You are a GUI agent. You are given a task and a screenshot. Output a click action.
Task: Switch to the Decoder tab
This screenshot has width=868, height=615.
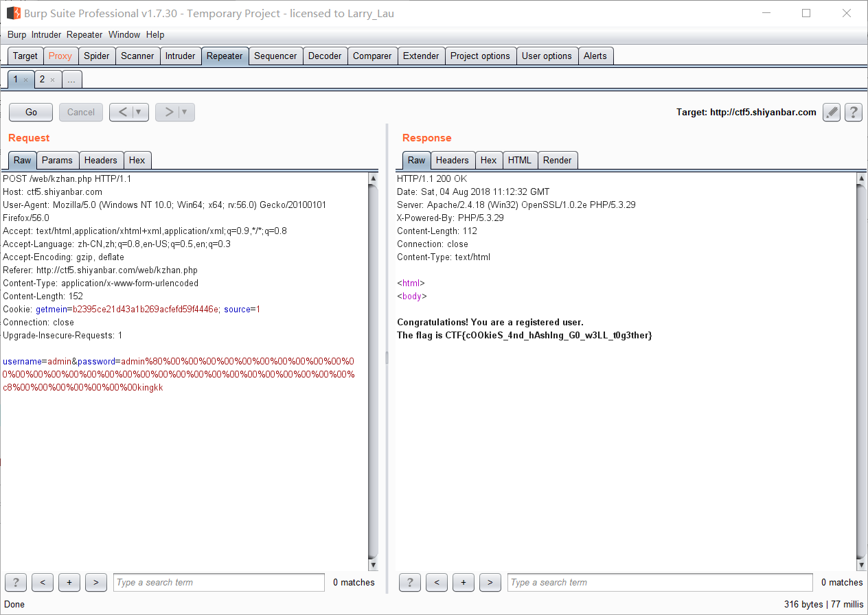coord(325,56)
